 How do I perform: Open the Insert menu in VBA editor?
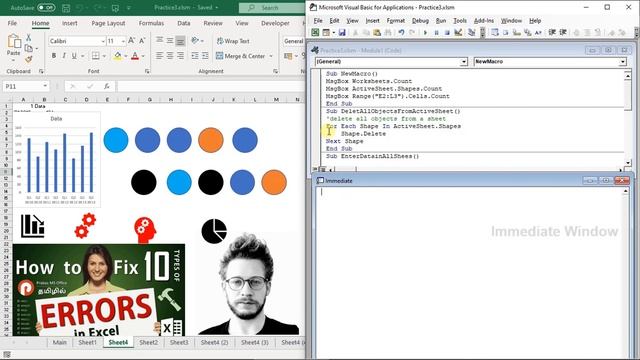[372, 20]
